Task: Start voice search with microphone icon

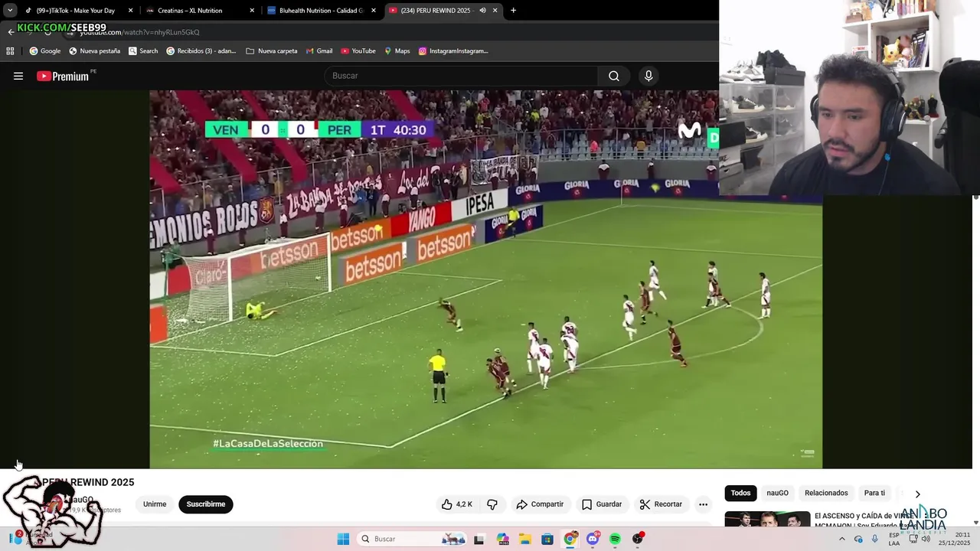Action: pyautogui.click(x=648, y=76)
